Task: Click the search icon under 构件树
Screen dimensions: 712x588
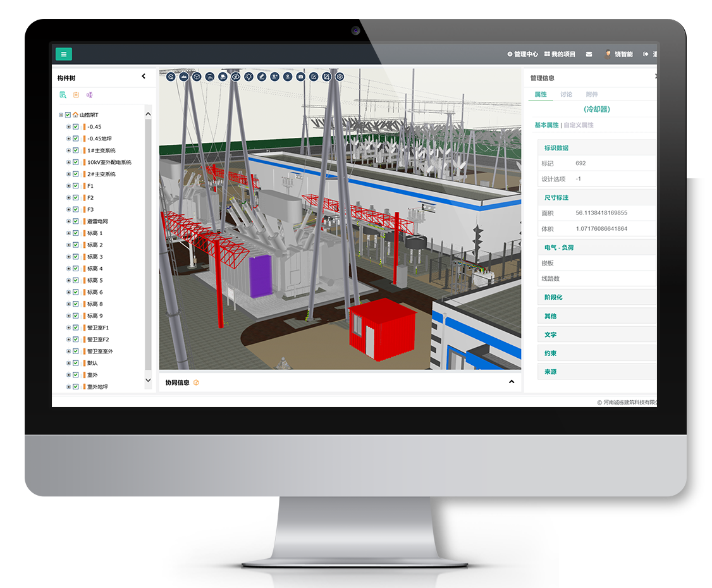Action: [x=63, y=95]
